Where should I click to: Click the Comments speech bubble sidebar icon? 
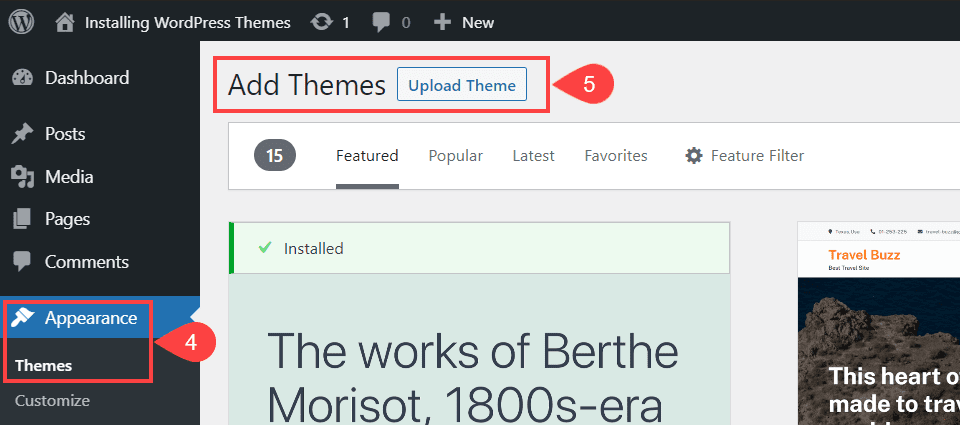tap(22, 262)
